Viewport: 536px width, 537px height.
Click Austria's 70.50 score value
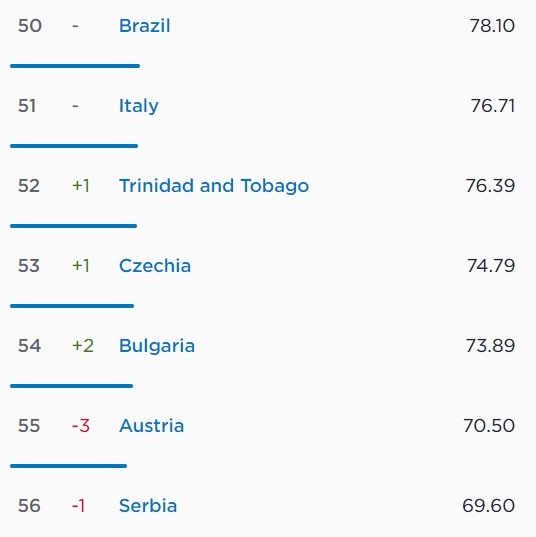(489, 426)
